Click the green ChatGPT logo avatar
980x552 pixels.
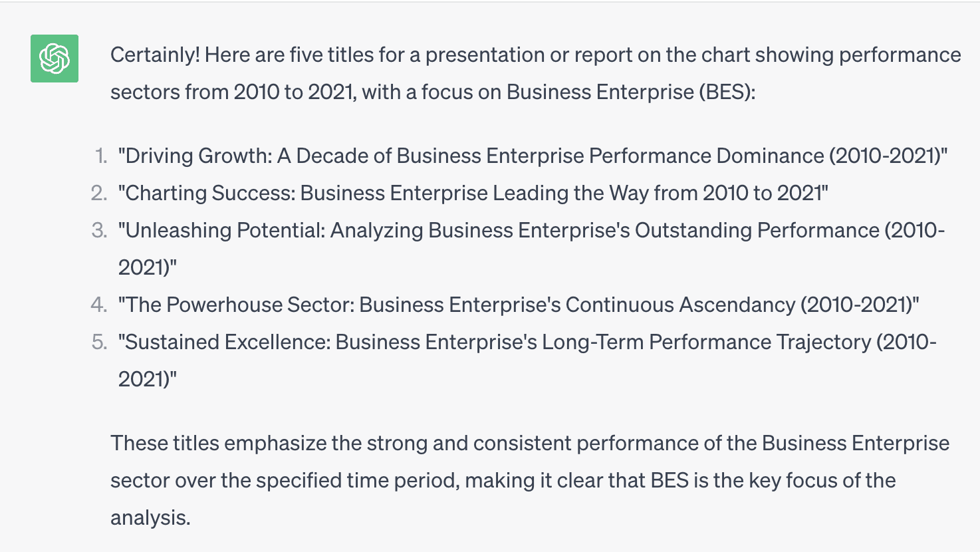55,59
